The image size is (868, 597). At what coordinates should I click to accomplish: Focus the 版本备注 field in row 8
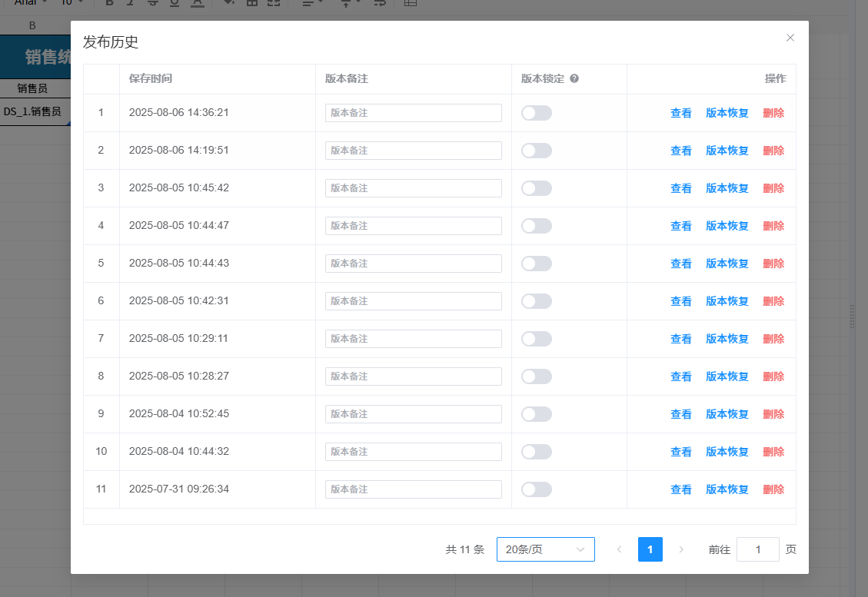pyautogui.click(x=413, y=376)
